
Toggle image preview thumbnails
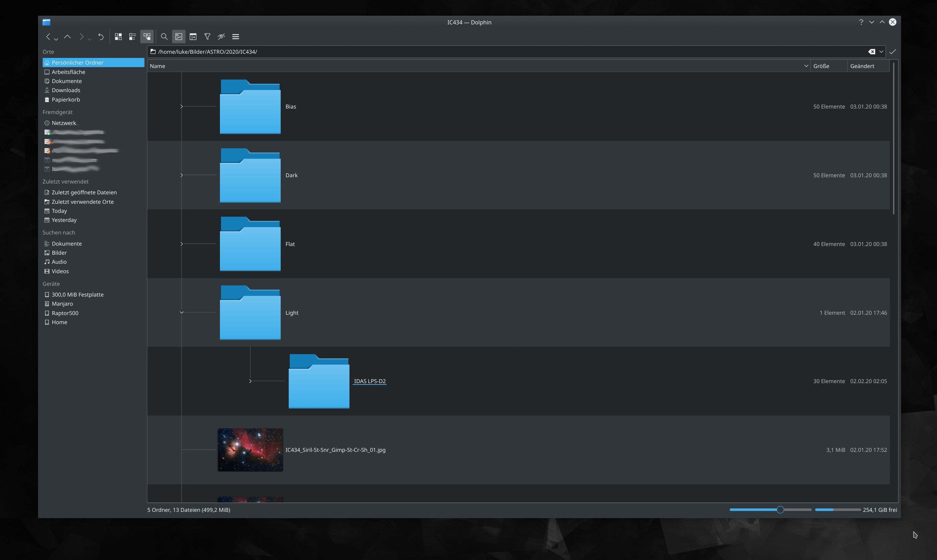click(x=178, y=37)
